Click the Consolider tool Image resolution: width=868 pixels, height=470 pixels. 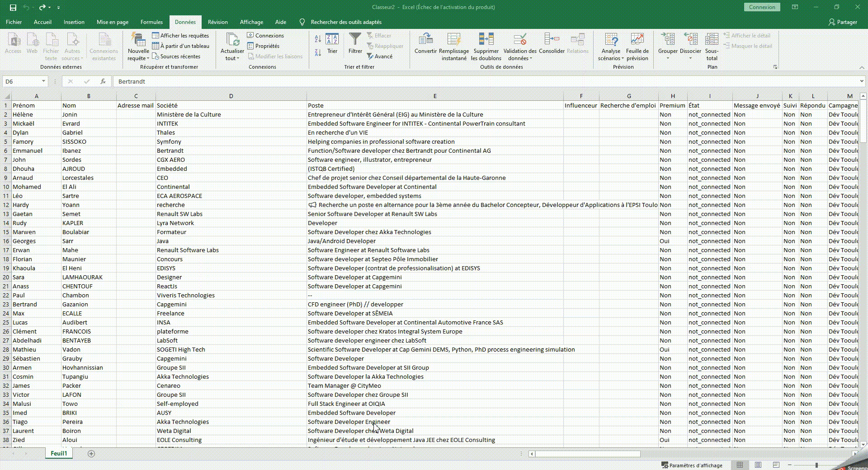point(552,43)
